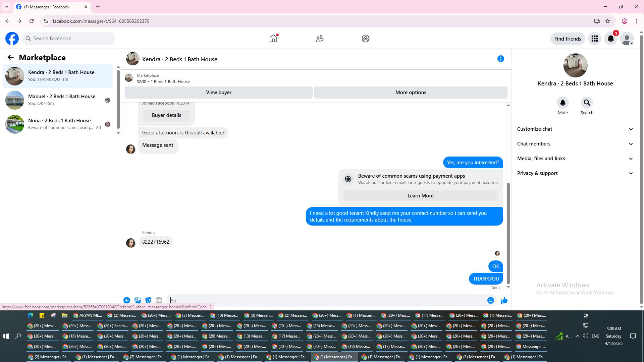This screenshot has width=644, height=362.
Task: Attach a photo file in composer
Action: pos(138,300)
